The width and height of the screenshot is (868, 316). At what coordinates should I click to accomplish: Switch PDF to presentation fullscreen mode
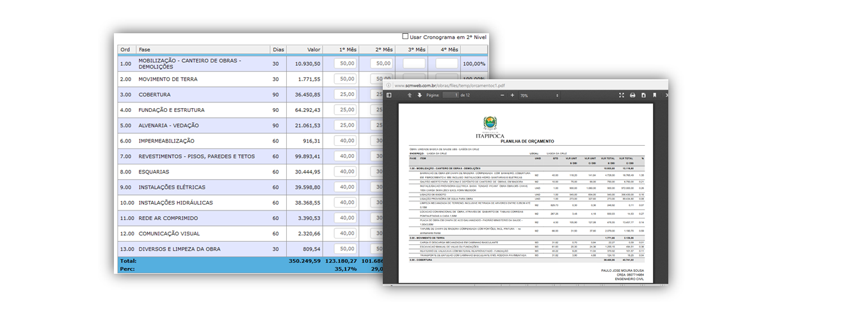621,95
